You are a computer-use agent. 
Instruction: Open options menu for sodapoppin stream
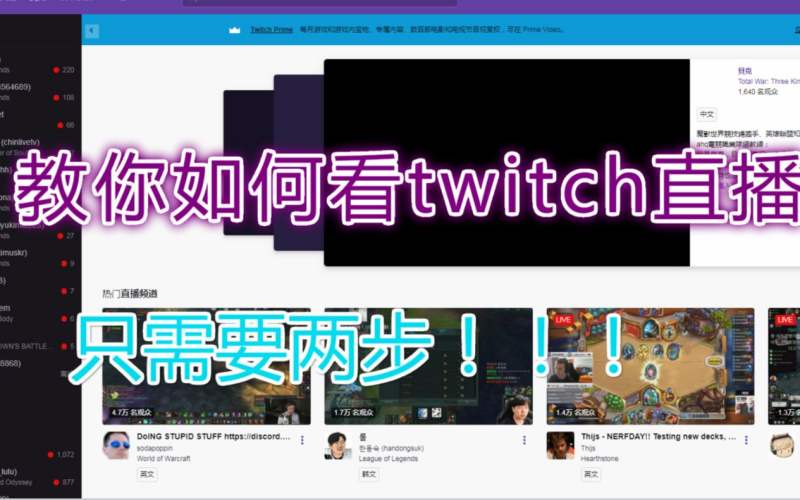tap(302, 440)
